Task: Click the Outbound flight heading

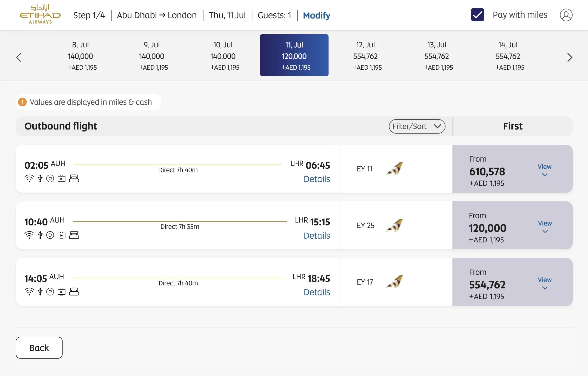Action: coord(61,126)
